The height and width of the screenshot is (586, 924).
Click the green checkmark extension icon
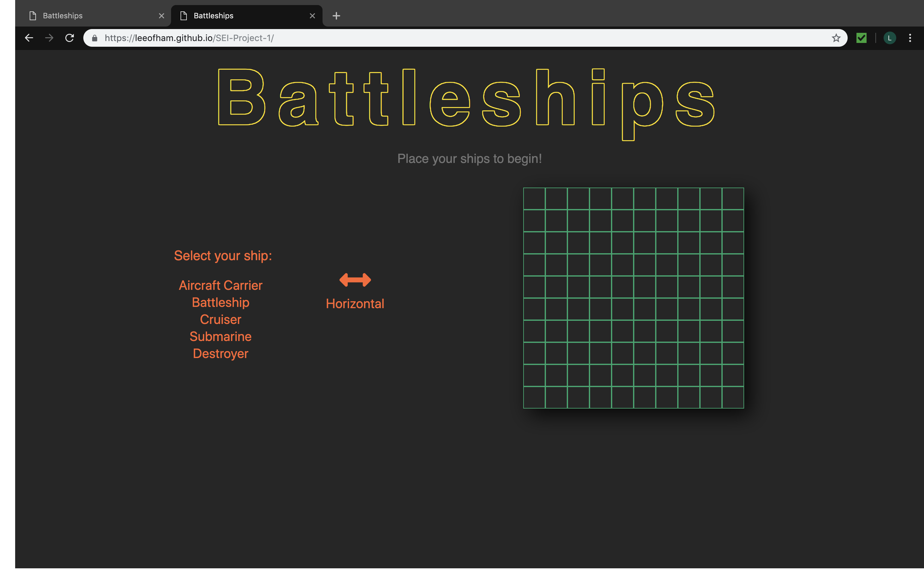pos(861,38)
